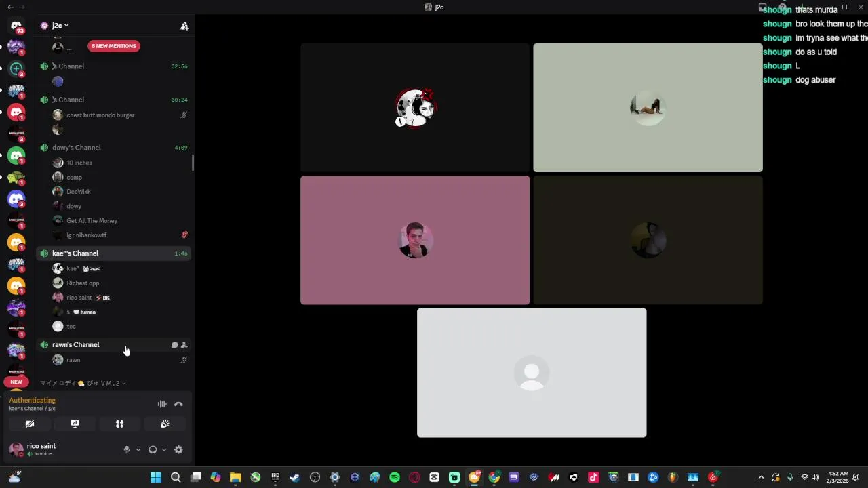Open TikTok from the taskbar

pos(593,477)
